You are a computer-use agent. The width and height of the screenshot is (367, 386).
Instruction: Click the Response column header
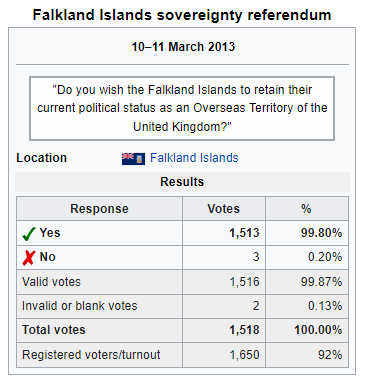point(99,209)
